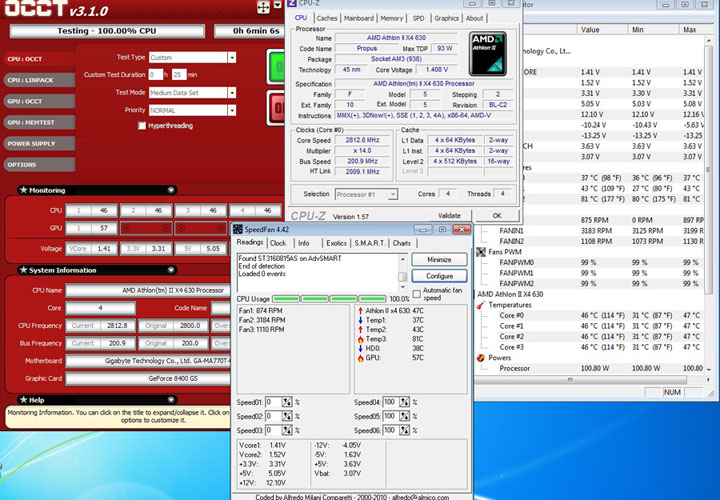Click the flame icon beside Temp3
The height and width of the screenshot is (500, 720).
360,339
